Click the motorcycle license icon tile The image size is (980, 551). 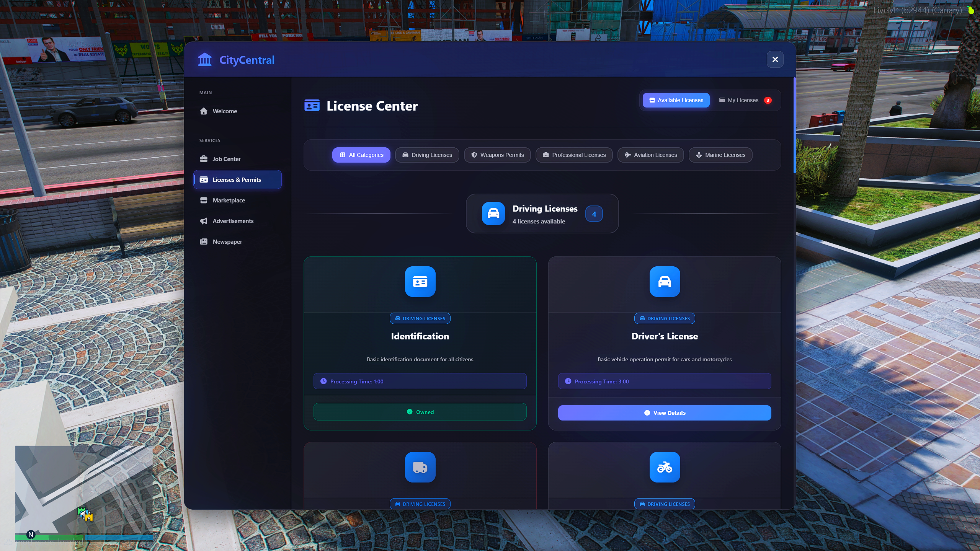coord(665,467)
